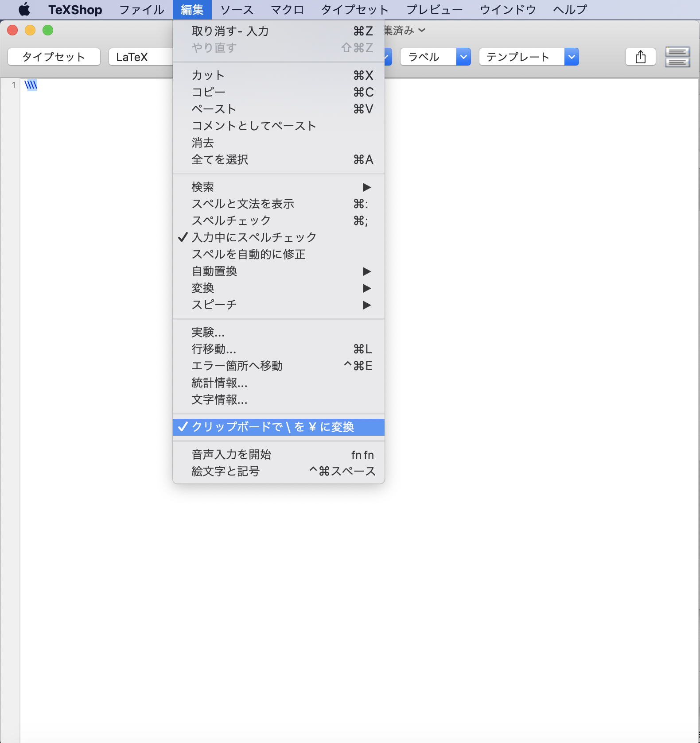This screenshot has width=700, height=743.
Task: Minimize window with yellow button
Action: 30,30
